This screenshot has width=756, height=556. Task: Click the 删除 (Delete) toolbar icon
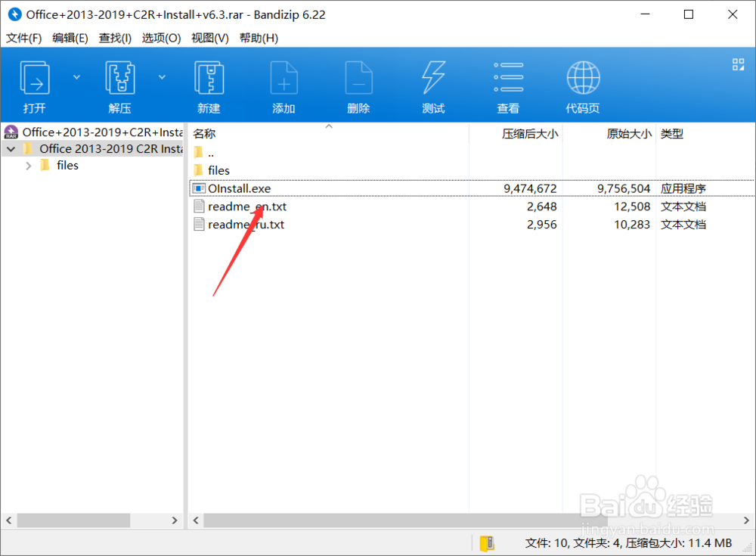tap(358, 77)
